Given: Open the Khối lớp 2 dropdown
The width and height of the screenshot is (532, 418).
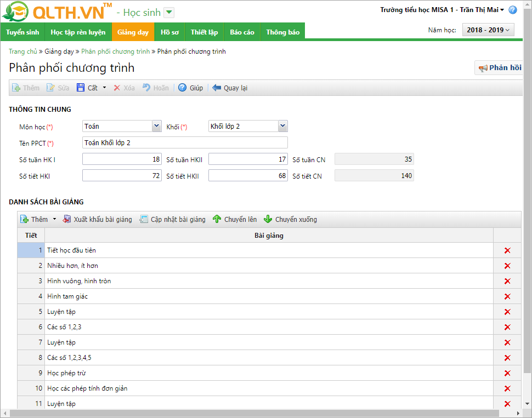Looking at the screenshot, I should coord(282,126).
